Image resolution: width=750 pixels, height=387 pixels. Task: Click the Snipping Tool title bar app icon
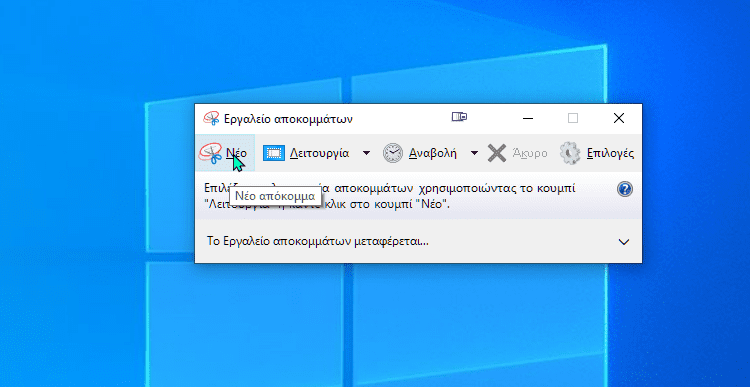coord(211,118)
